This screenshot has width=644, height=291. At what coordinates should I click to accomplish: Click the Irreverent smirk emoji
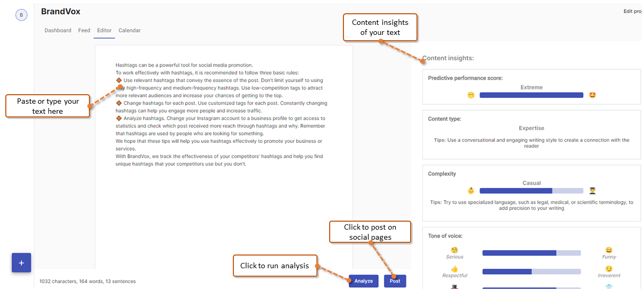[x=609, y=269]
